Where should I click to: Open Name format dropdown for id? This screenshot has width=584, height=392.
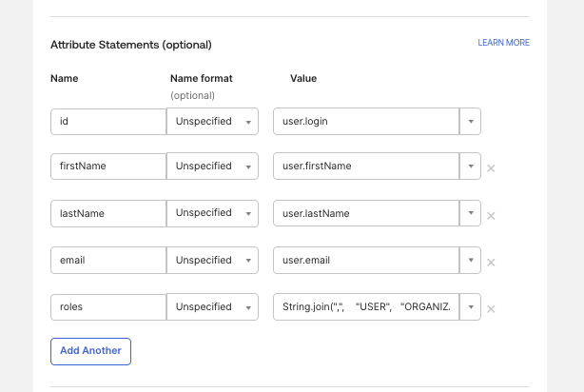(x=212, y=122)
